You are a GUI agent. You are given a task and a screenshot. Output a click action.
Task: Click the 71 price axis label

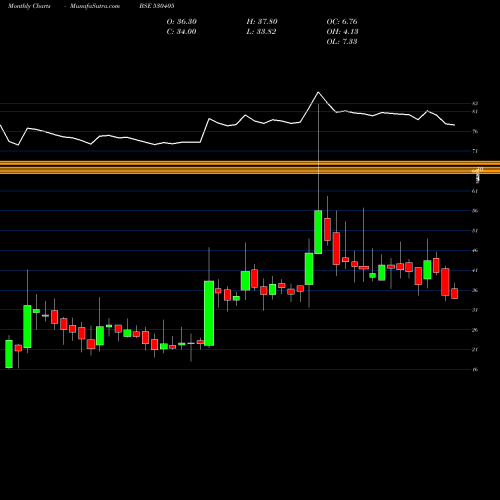coord(475,151)
